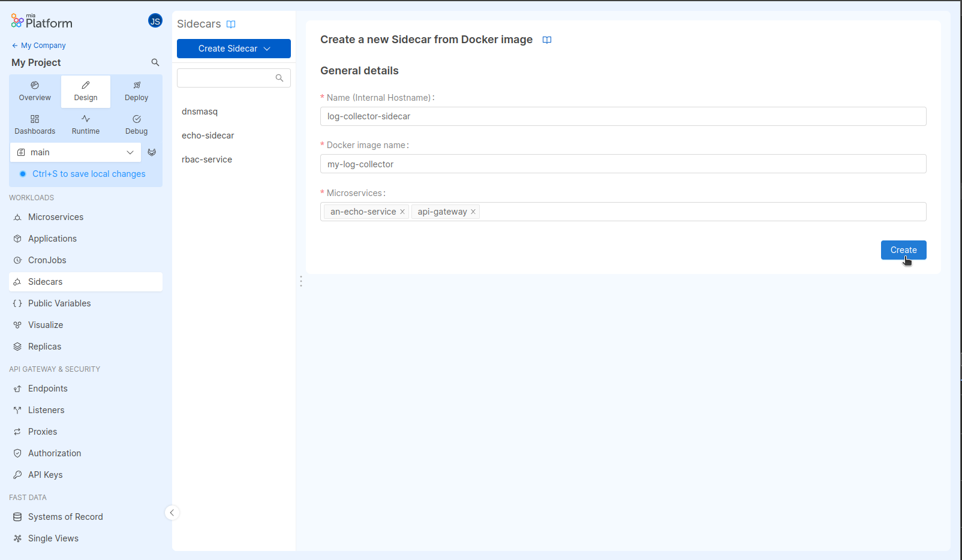The width and height of the screenshot is (962, 560).
Task: Select the echo-sidecar from the list
Action: click(208, 135)
